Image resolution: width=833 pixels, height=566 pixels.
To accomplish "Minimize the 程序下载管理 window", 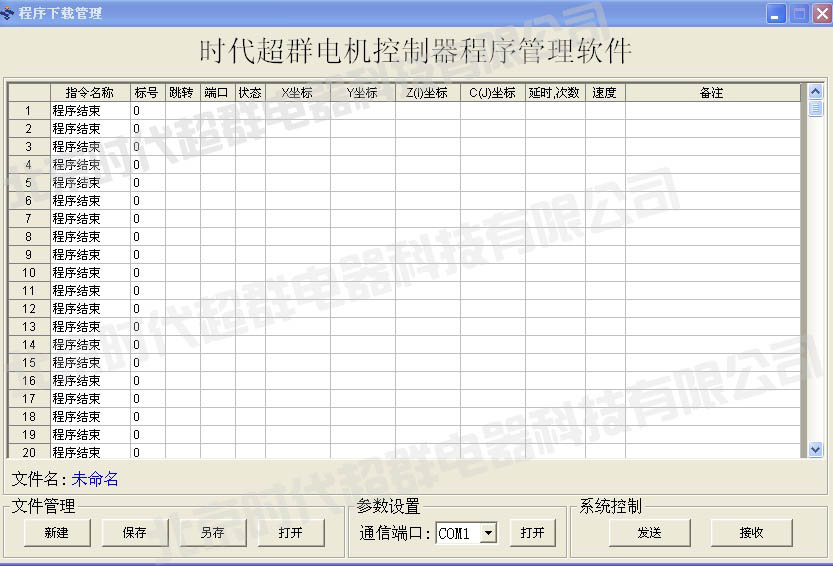I will [x=776, y=14].
